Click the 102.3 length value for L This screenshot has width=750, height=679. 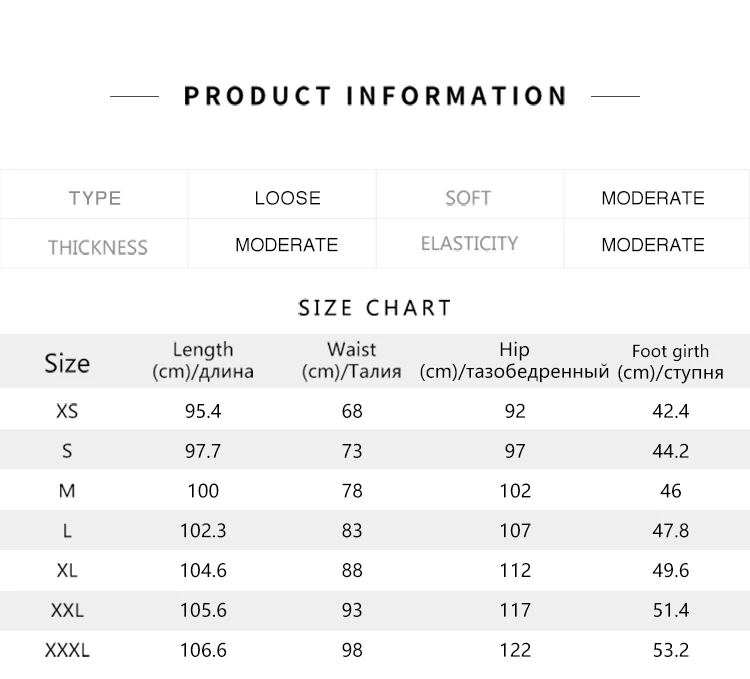pos(203,530)
